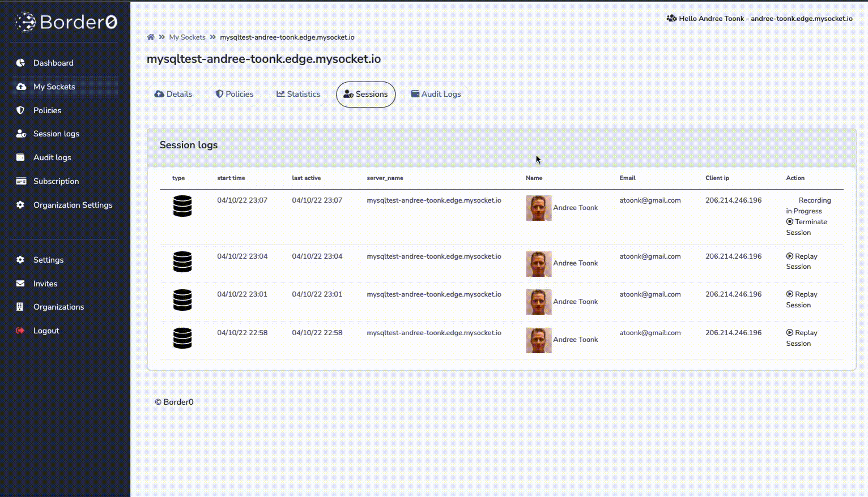Click the Invites envelope icon

coord(20,284)
